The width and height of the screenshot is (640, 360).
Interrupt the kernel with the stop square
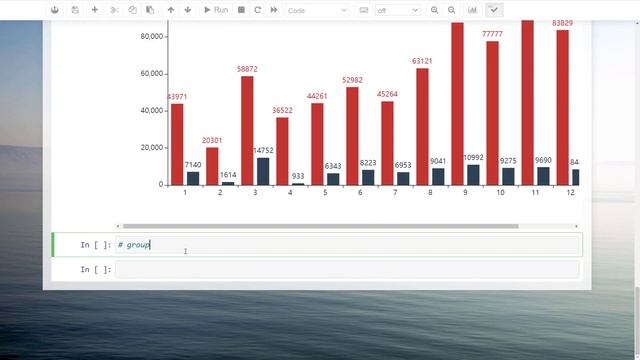pos(241,10)
